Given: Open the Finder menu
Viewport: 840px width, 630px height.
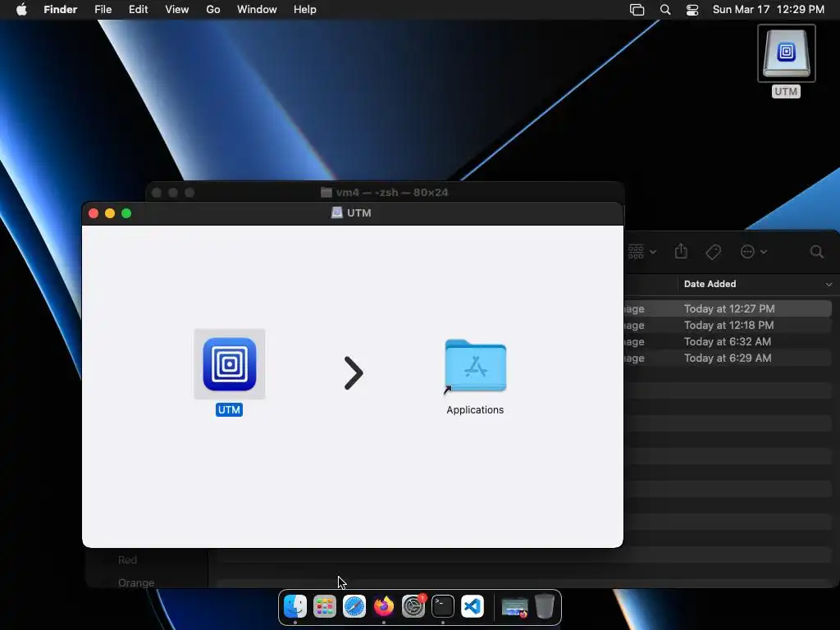Looking at the screenshot, I should 61,10.
